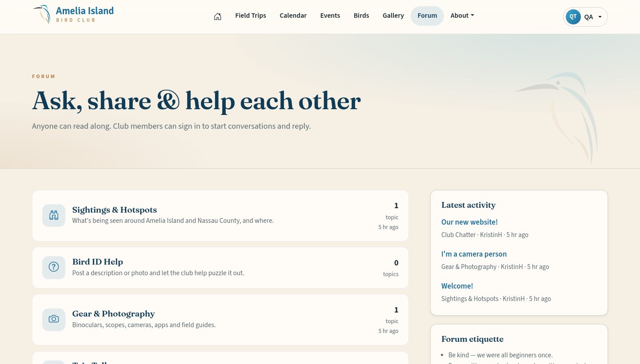Select the Forum nav item

click(x=427, y=16)
